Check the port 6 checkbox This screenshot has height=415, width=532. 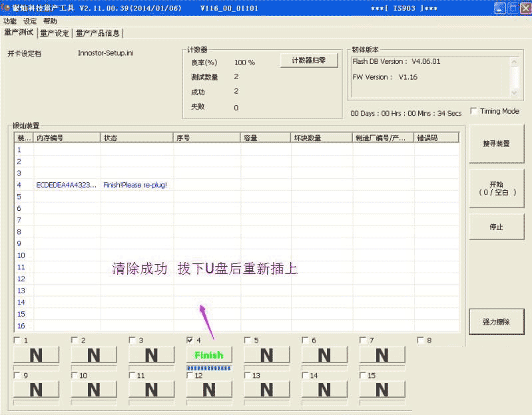[305, 340]
